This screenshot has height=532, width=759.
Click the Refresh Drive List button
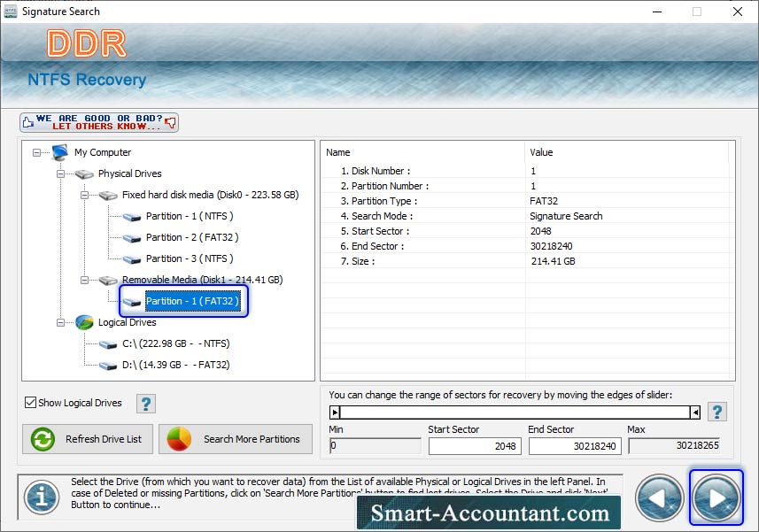point(88,439)
